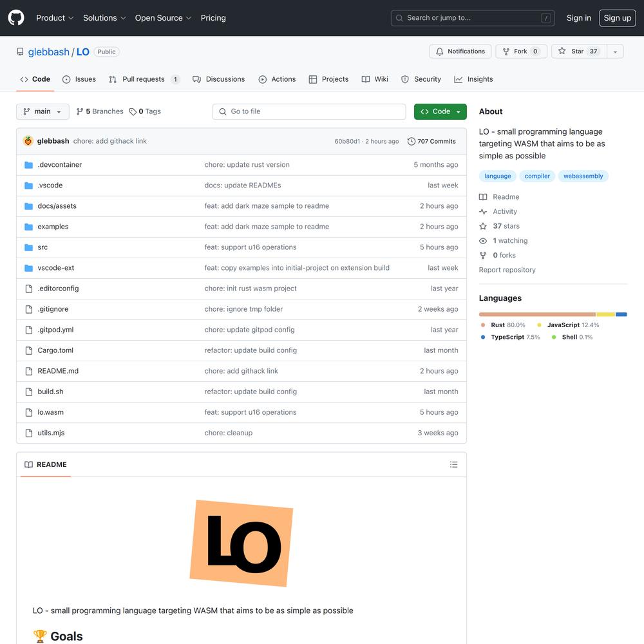Click the eye icon next to 1 watching
The height and width of the screenshot is (644, 644).
[x=483, y=241]
